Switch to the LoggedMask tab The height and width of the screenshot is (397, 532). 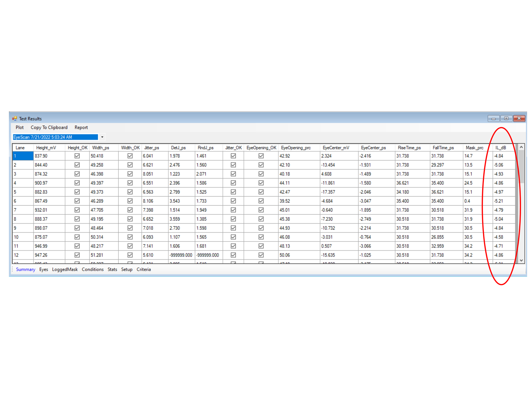pos(65,269)
